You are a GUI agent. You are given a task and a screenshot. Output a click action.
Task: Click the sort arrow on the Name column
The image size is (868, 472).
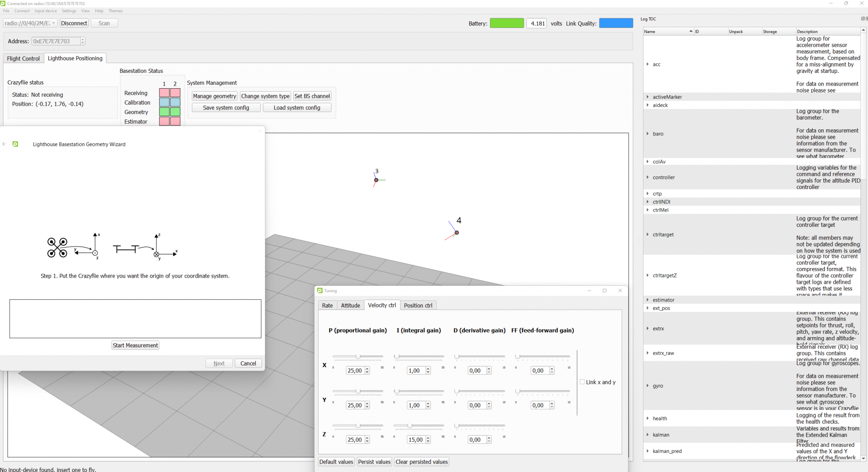click(691, 31)
